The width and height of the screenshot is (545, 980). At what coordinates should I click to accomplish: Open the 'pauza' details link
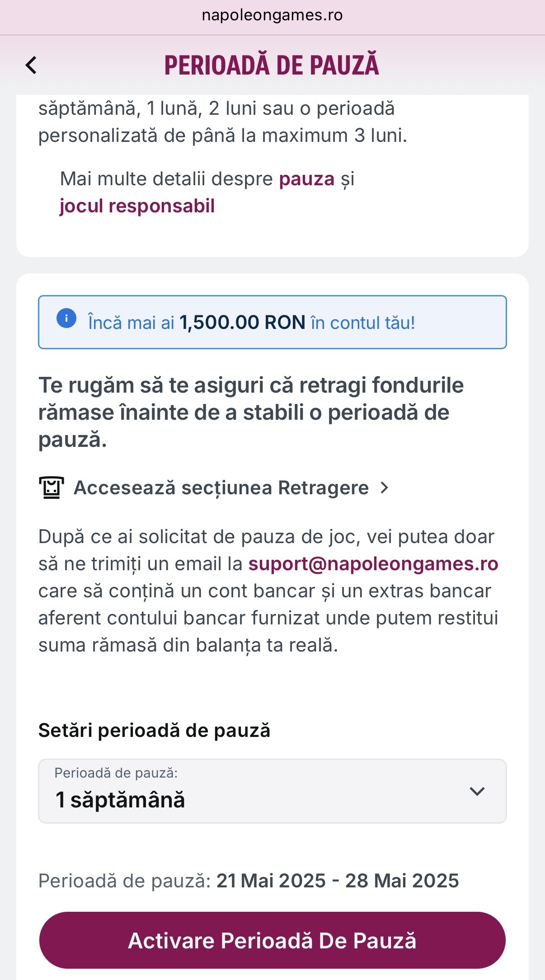pos(306,179)
